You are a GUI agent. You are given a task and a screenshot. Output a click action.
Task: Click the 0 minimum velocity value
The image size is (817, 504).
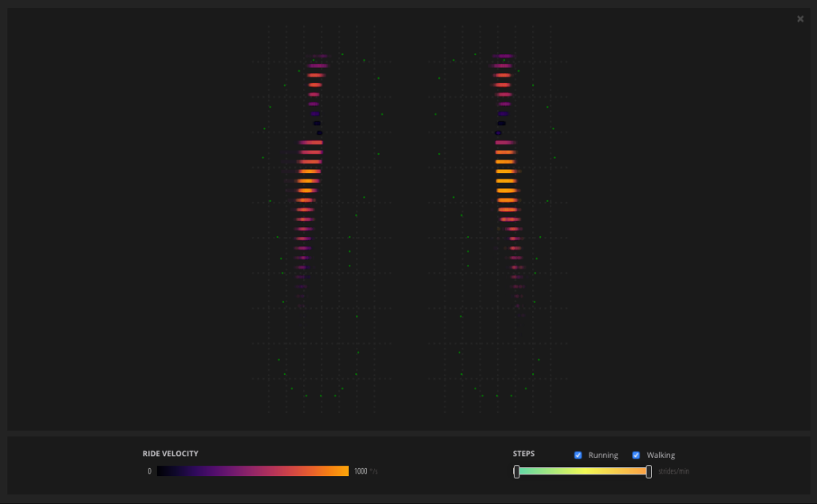click(x=149, y=471)
